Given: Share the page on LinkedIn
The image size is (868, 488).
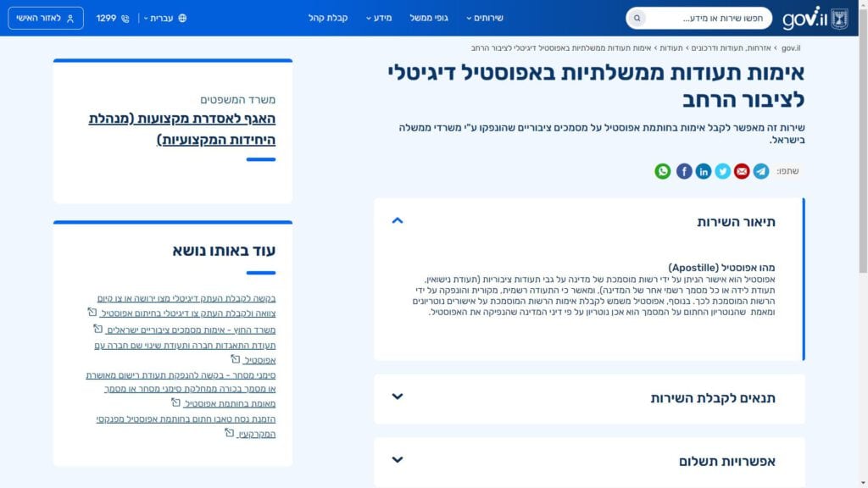Looking at the screenshot, I should pos(704,171).
